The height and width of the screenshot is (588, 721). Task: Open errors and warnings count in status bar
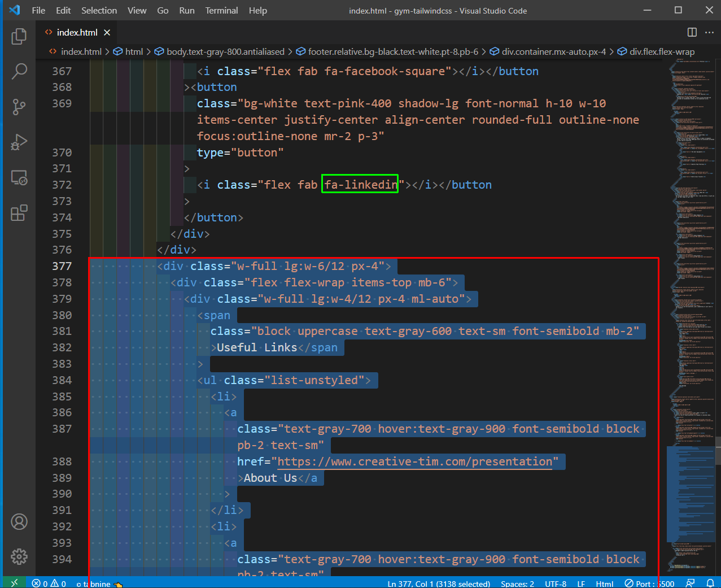(49, 583)
